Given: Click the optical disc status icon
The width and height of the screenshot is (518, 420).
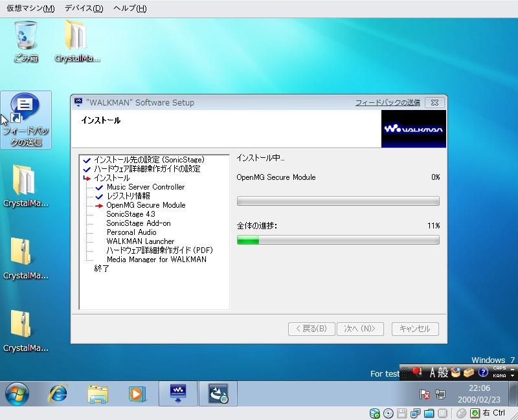Looking at the screenshot, I should (388, 414).
